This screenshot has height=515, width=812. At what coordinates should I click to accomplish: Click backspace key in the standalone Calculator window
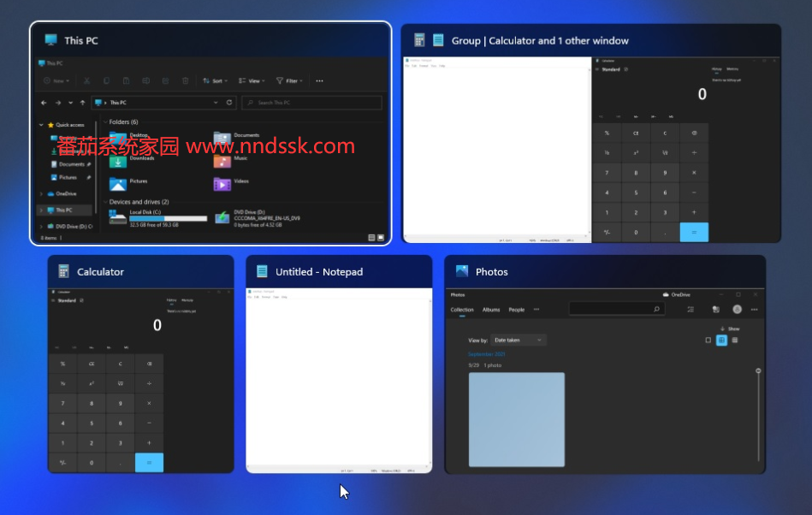149,364
